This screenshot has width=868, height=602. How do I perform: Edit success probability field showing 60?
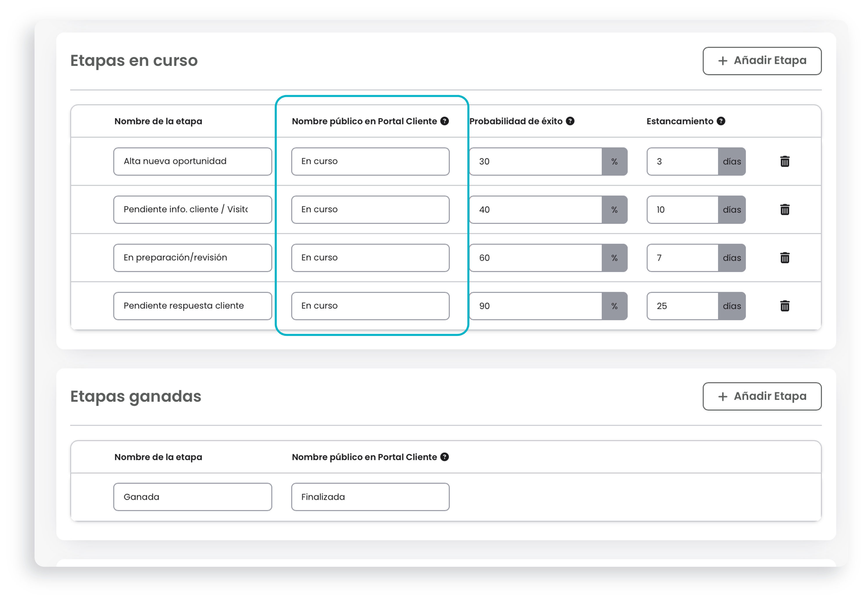[536, 258]
